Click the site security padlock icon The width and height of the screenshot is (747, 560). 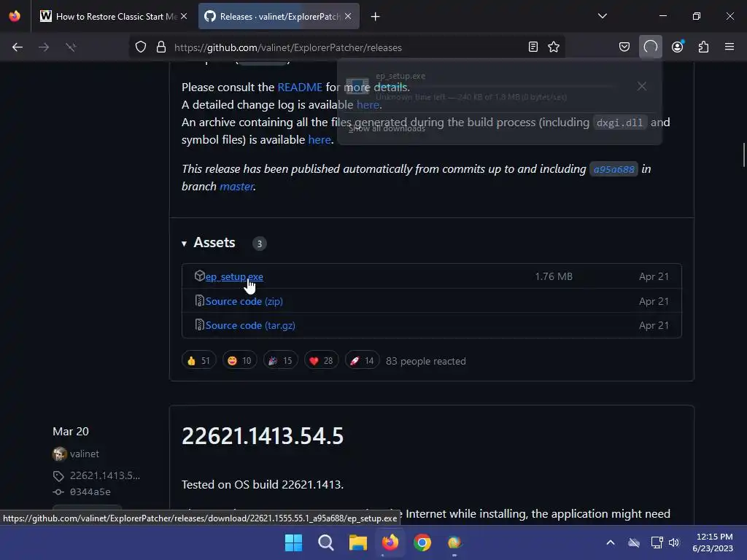pos(161,47)
